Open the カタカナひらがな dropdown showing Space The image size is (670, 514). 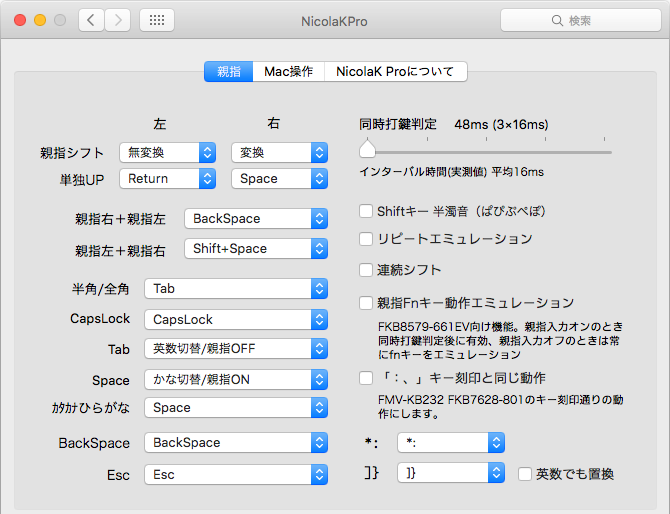tap(236, 408)
